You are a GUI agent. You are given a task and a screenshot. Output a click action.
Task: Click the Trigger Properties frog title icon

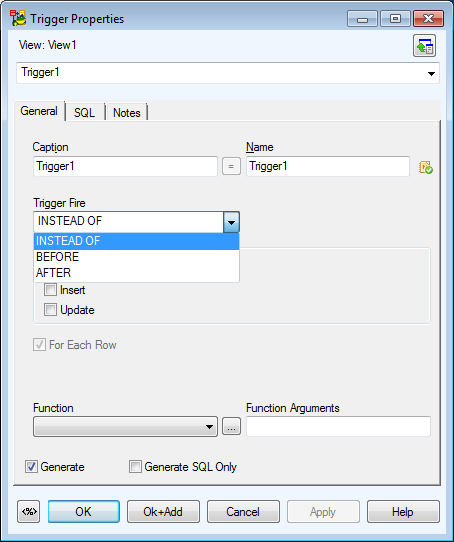coord(18,18)
